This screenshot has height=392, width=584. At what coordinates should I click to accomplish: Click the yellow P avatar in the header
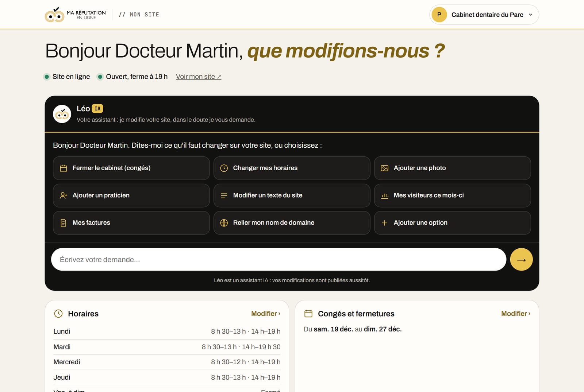point(439,15)
